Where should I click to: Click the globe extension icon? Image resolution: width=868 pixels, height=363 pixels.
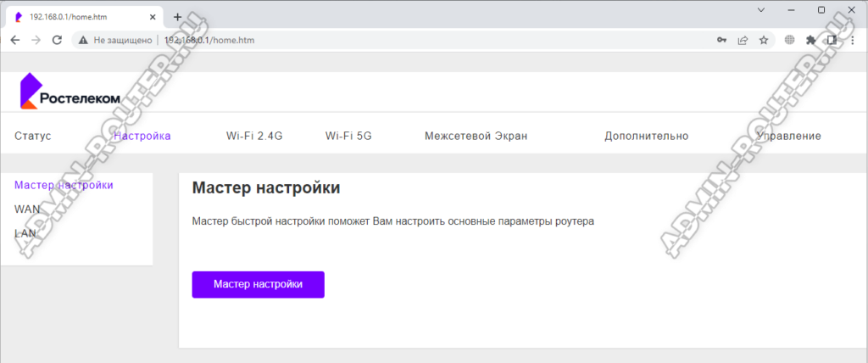click(790, 40)
